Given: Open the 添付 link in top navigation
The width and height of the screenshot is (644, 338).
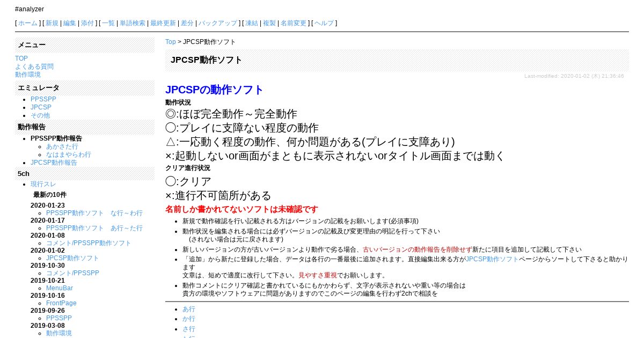Looking at the screenshot, I should coord(87,23).
